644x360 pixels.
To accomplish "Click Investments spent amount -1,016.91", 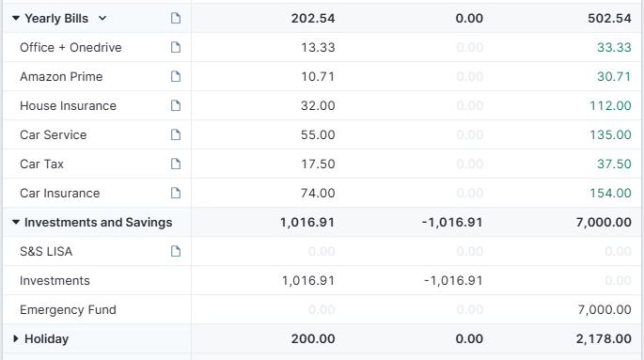I will (453, 280).
